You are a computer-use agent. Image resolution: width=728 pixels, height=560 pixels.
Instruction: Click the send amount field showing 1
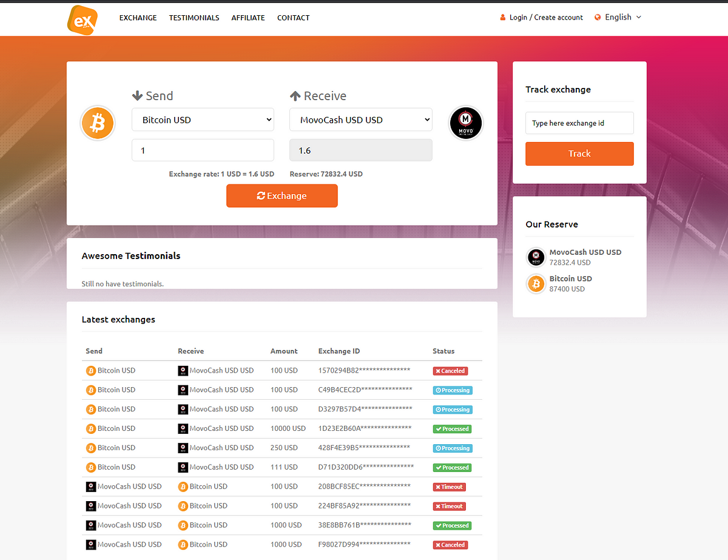(203, 150)
